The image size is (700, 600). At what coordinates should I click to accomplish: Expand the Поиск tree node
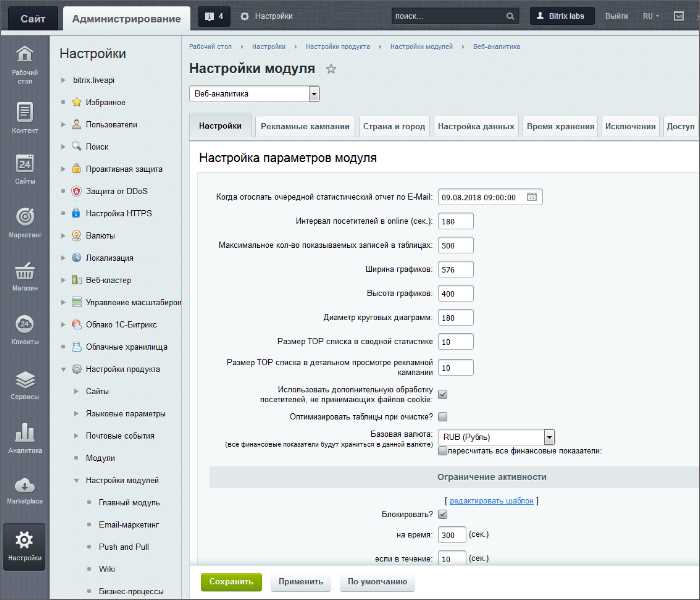point(63,146)
